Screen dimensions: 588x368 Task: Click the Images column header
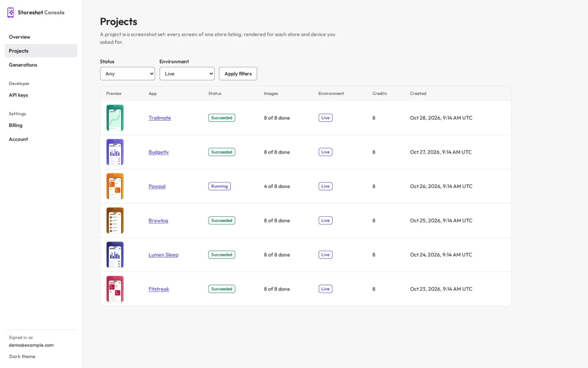[x=271, y=94]
